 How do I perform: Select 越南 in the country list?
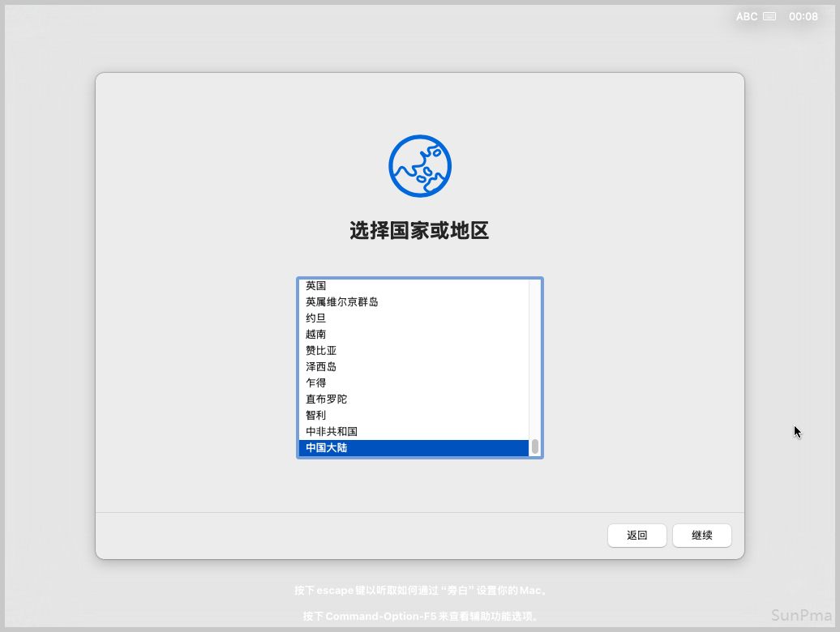316,335
